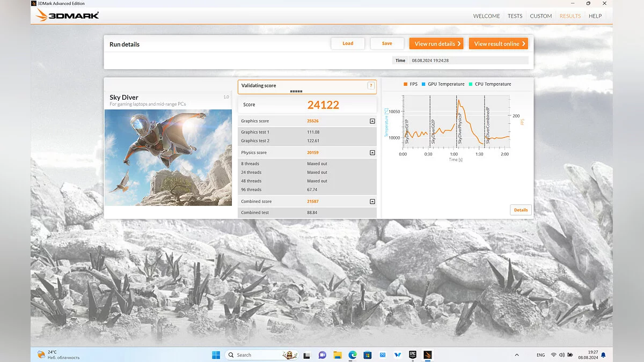Switch to the TESTS tab
Image resolution: width=644 pixels, height=362 pixels.
[515, 16]
